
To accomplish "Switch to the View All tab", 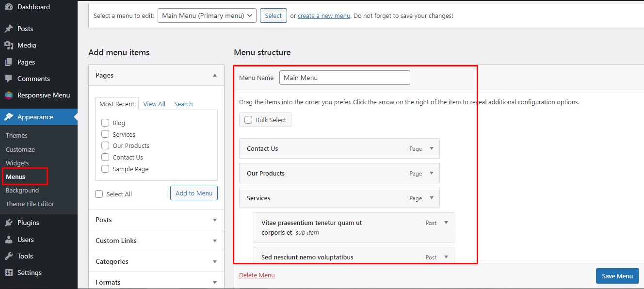I will 154,104.
